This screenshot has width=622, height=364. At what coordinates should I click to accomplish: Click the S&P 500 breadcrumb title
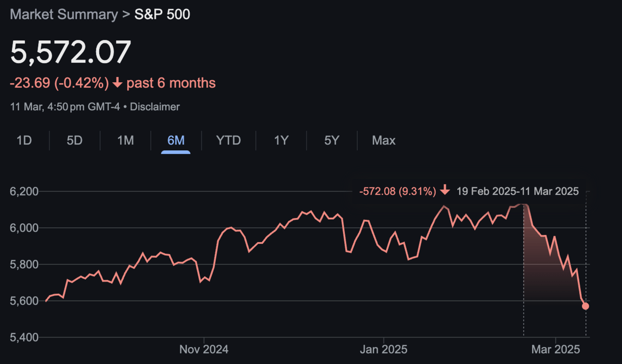[x=162, y=14]
